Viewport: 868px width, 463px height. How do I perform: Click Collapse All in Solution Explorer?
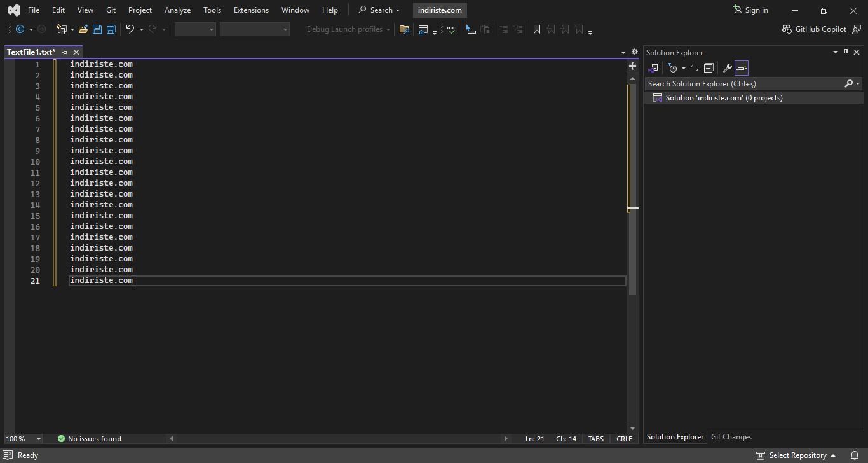(x=709, y=68)
